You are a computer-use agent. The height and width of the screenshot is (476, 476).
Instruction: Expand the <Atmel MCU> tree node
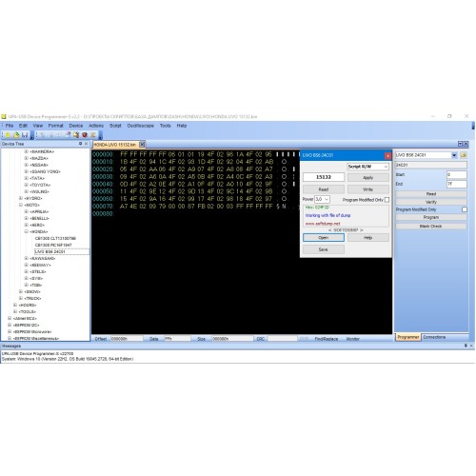coord(10,318)
